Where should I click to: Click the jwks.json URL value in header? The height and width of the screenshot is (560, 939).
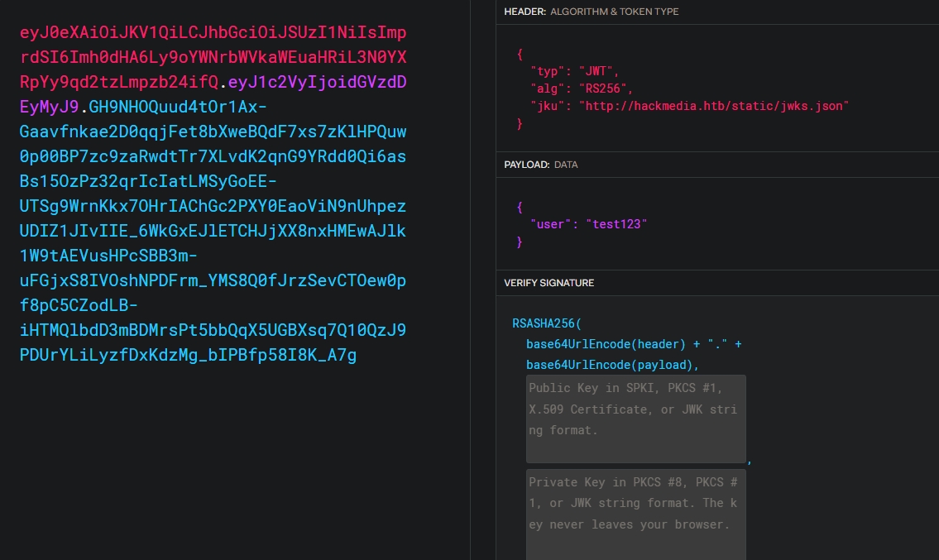click(714, 106)
